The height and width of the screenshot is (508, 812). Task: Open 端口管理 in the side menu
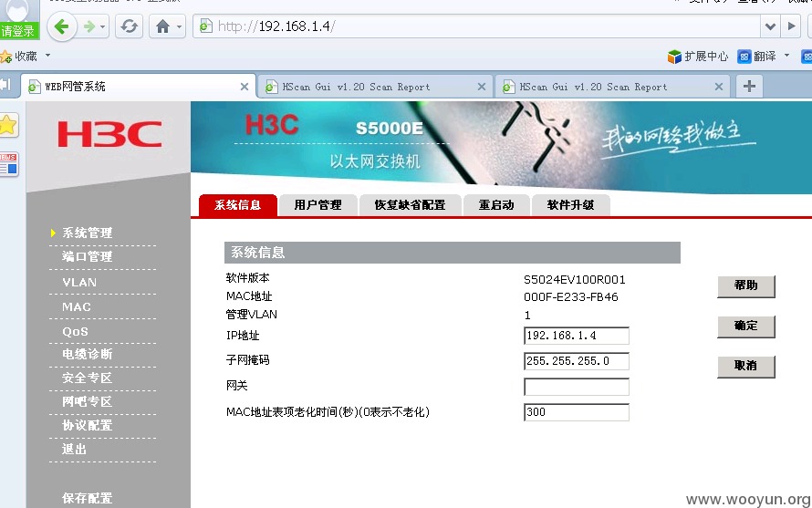coord(87,256)
